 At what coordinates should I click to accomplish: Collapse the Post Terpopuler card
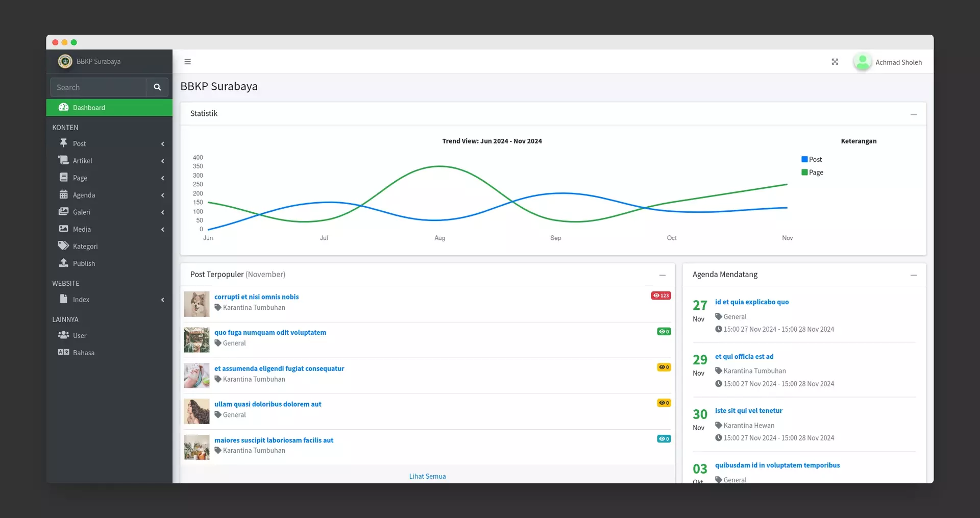click(x=662, y=275)
